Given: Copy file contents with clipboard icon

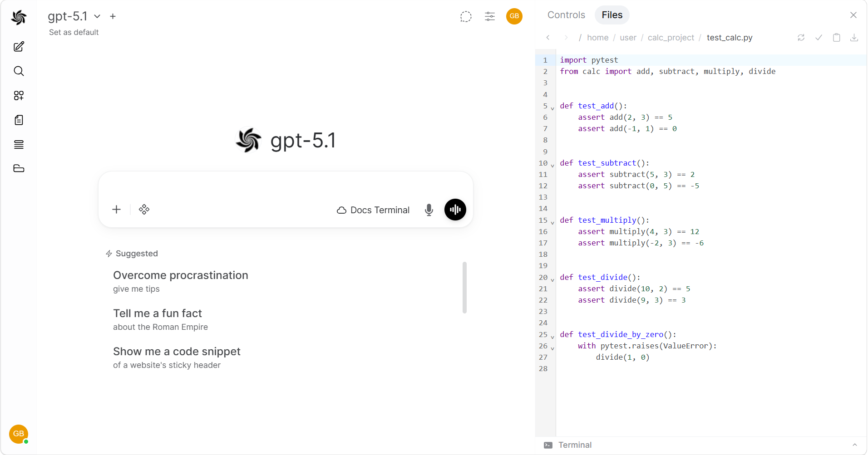Looking at the screenshot, I should pos(837,38).
